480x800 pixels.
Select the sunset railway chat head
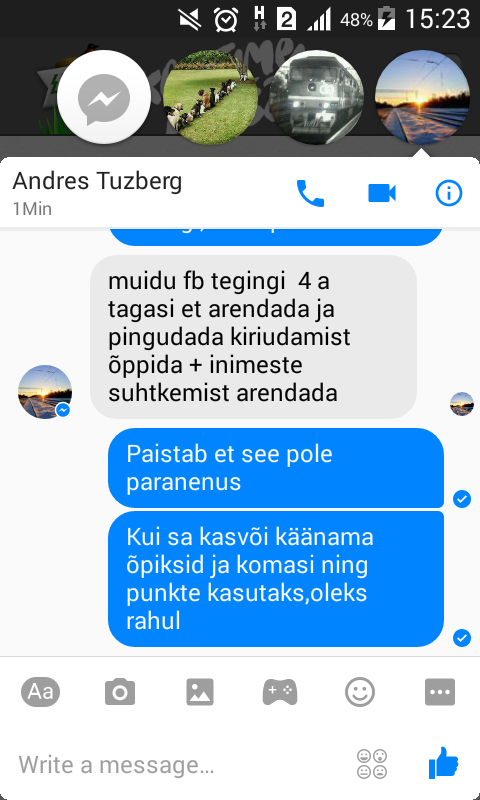point(422,97)
